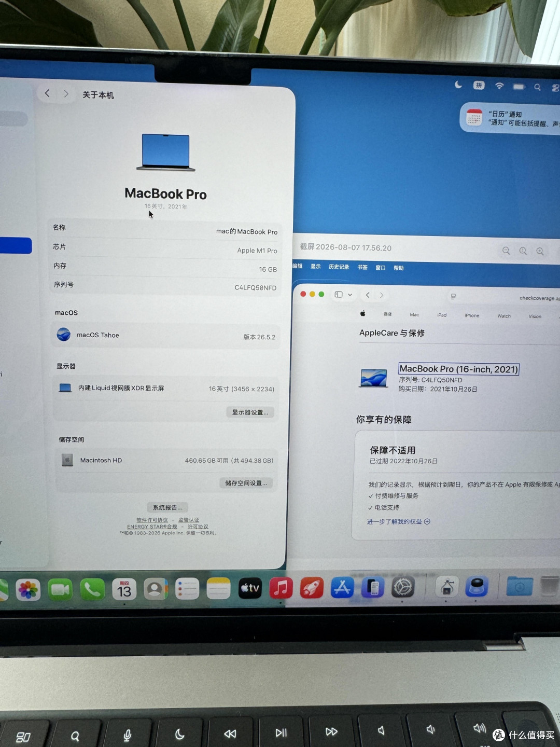Open App Store from the Dock
The height and width of the screenshot is (747, 560).
342,588
